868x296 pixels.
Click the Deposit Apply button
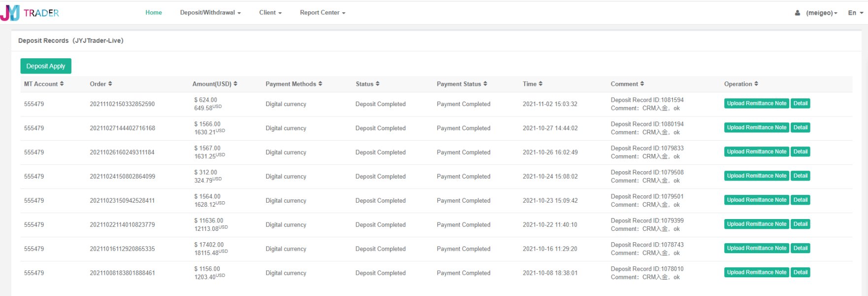pos(46,66)
